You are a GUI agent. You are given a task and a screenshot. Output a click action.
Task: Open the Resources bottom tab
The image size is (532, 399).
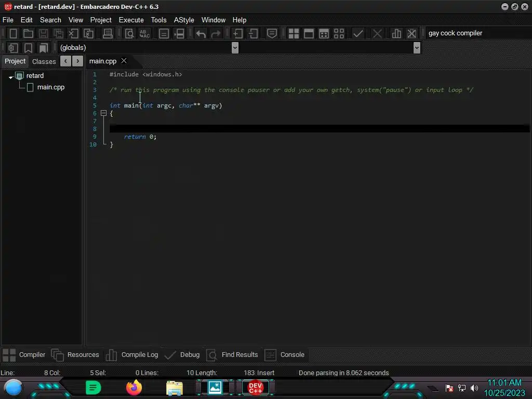click(x=75, y=355)
